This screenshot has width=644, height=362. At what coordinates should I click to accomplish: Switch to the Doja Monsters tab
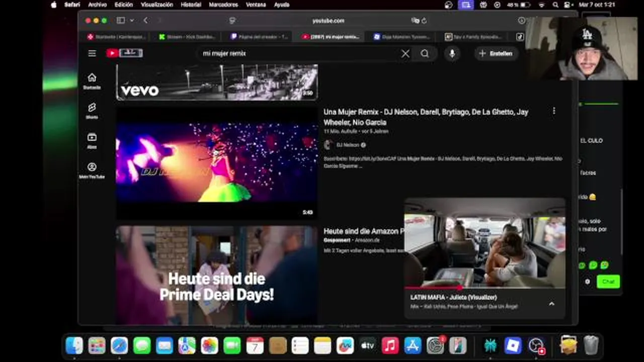click(402, 37)
